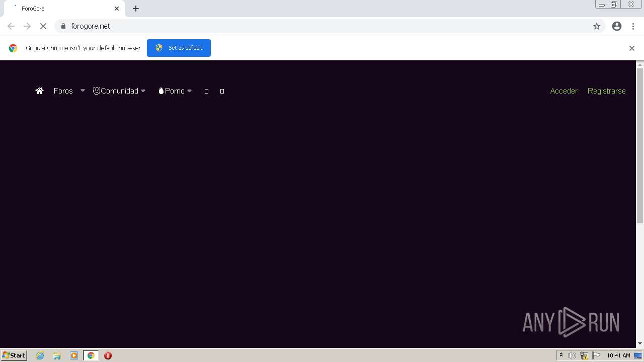Go back to previous page
644x362 pixels.
pyautogui.click(x=11, y=26)
